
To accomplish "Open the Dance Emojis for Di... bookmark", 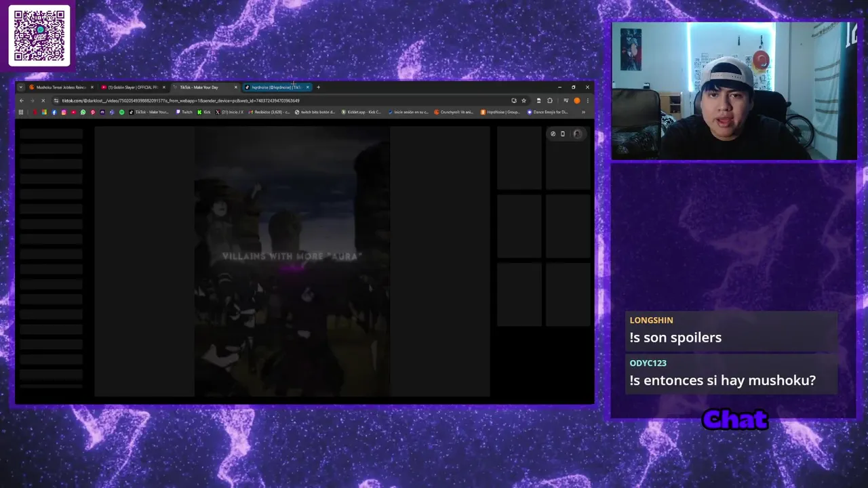I will (x=548, y=113).
